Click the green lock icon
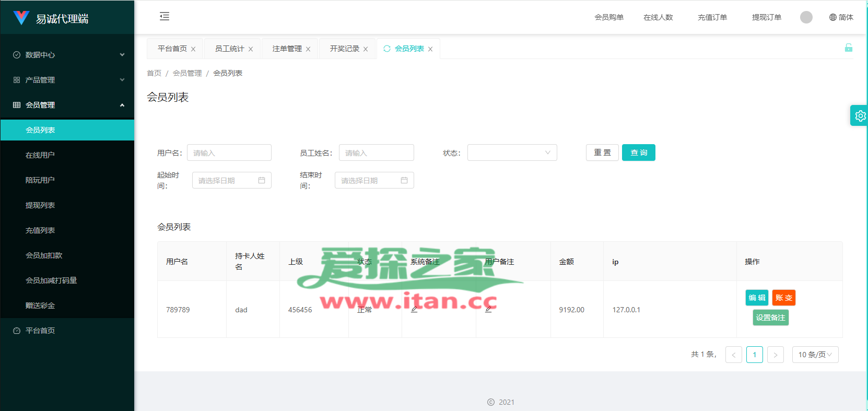Image resolution: width=868 pixels, height=411 pixels. pos(848,48)
